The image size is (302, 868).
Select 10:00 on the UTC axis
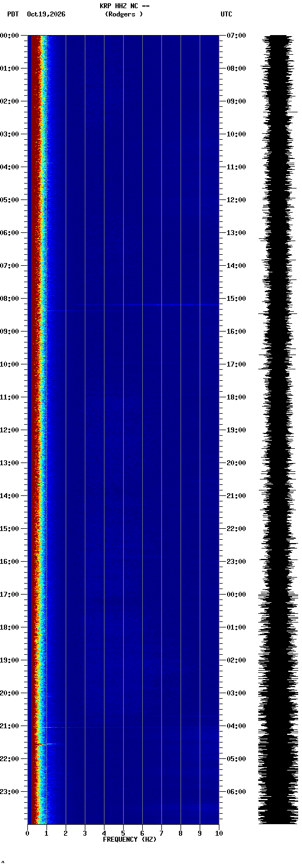coord(236,134)
